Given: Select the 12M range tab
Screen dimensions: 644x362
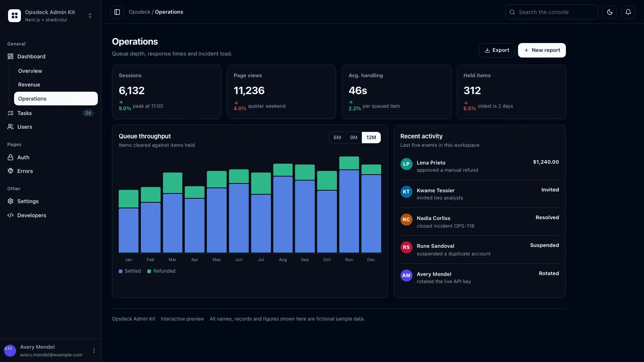Looking at the screenshot, I should coord(371,138).
